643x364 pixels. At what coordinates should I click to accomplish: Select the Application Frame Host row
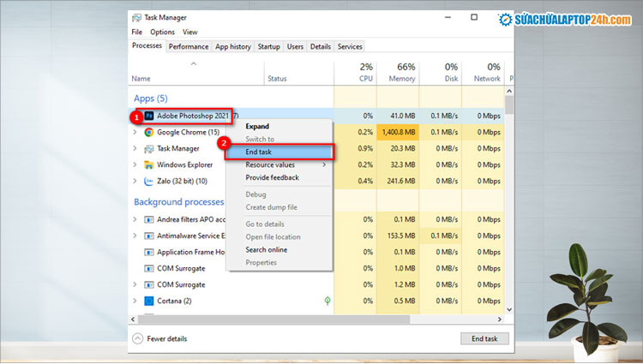pos(316,252)
